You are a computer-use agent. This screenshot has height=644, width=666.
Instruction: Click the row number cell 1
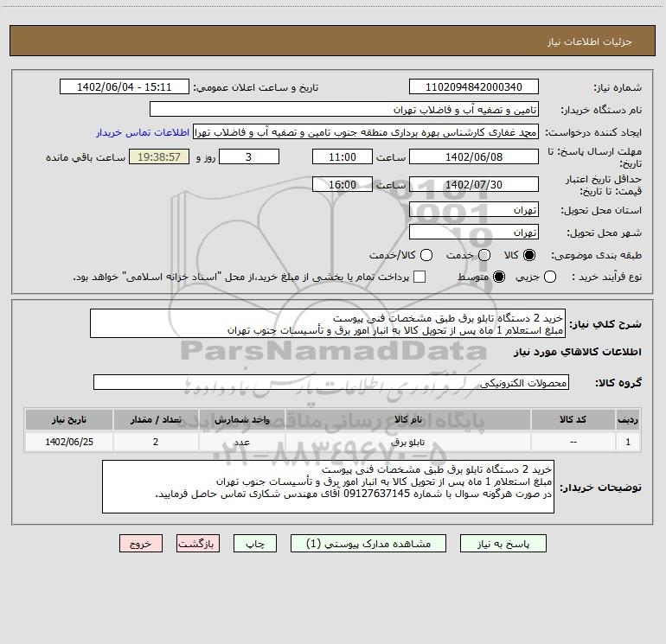pos(628,442)
